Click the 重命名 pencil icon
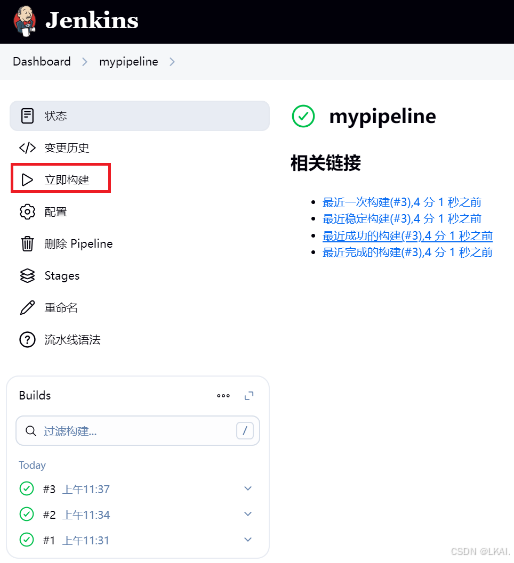514x563 pixels. click(x=27, y=308)
